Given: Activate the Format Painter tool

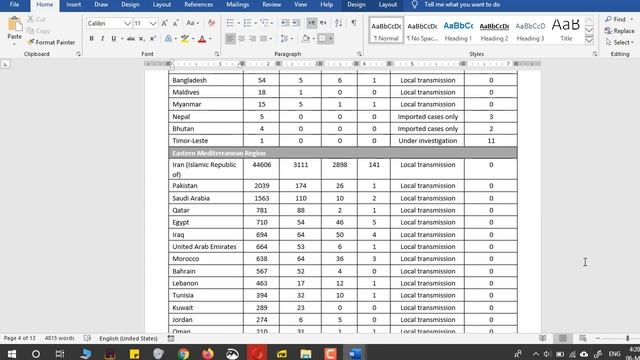Looking at the screenshot, I should (x=51, y=42).
